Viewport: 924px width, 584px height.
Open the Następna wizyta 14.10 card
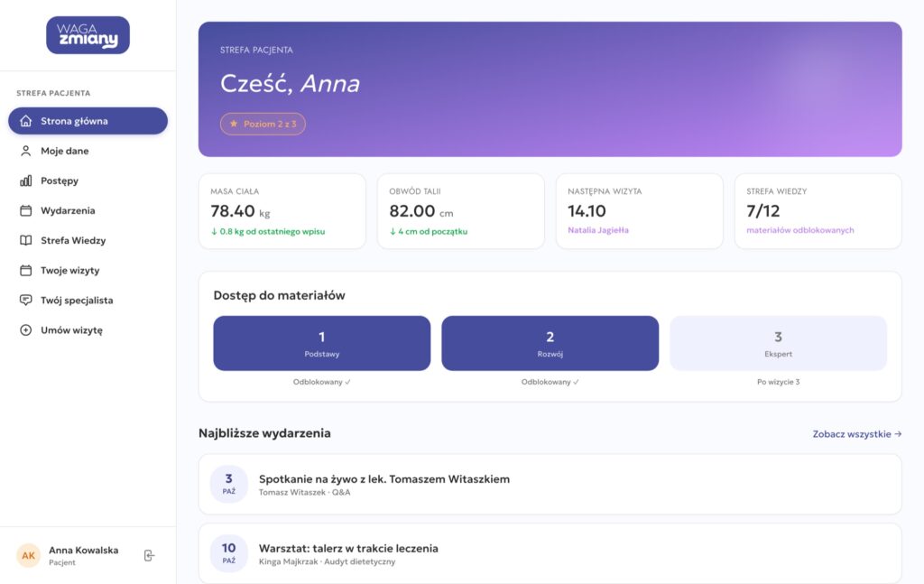640,211
